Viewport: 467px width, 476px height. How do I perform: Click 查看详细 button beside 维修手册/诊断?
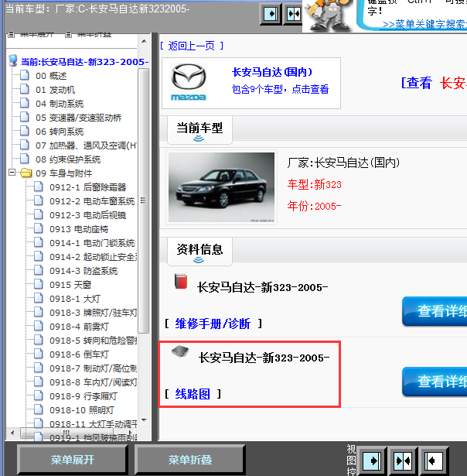click(435, 311)
